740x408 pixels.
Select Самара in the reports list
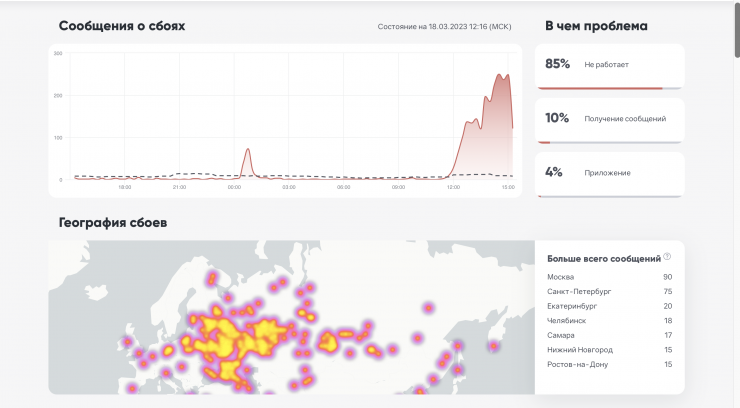pos(562,335)
